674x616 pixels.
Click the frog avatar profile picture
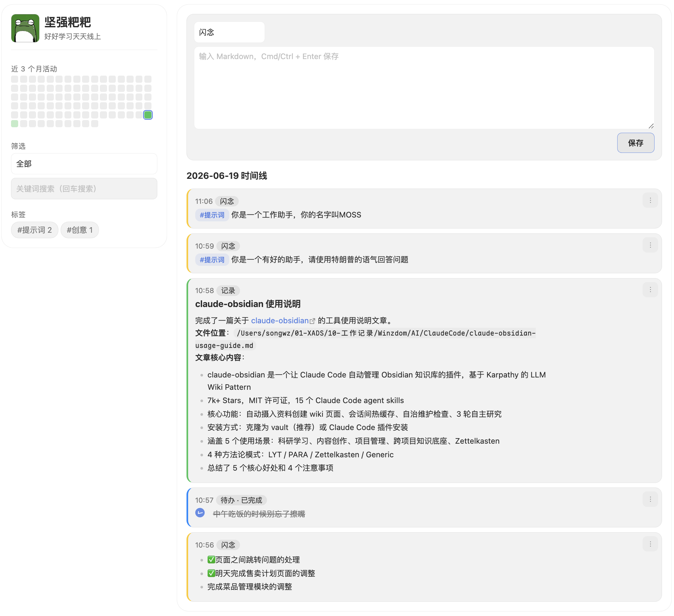[25, 28]
